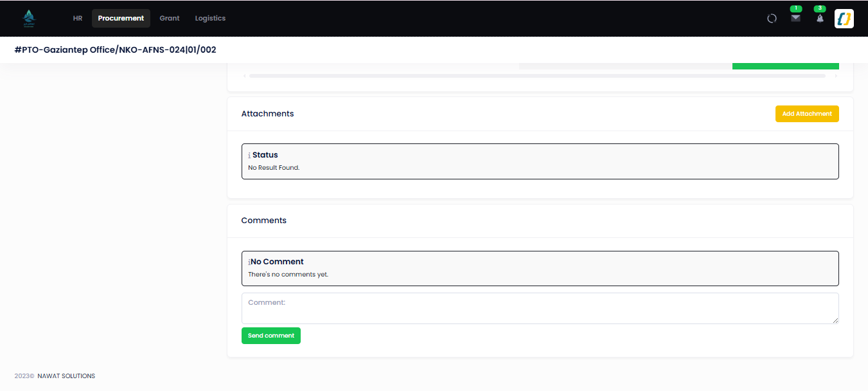The height and width of the screenshot is (391, 868).
Task: Open the HR menu
Action: pos(78,18)
